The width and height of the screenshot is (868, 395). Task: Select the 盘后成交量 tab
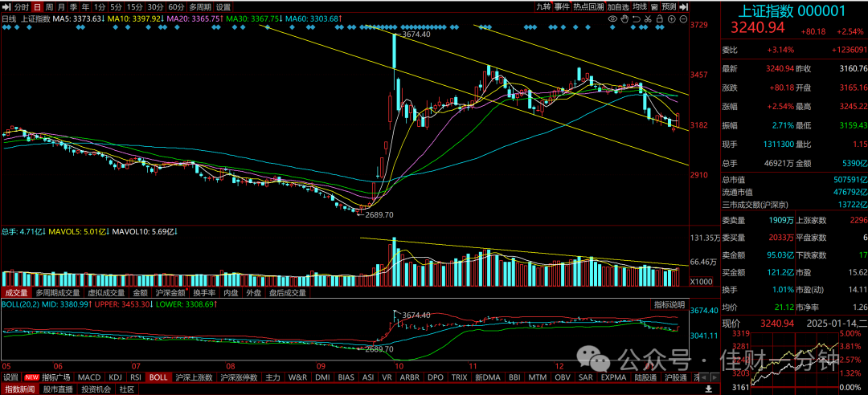point(288,293)
